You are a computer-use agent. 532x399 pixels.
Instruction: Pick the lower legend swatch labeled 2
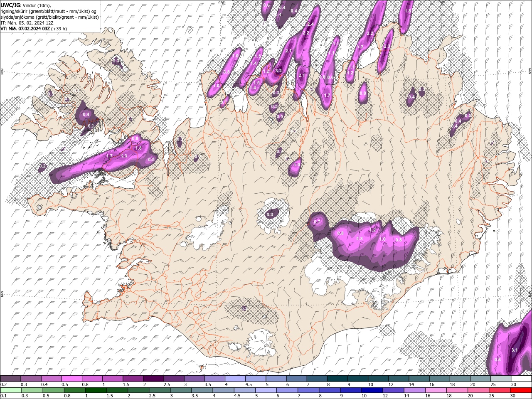[138, 390]
